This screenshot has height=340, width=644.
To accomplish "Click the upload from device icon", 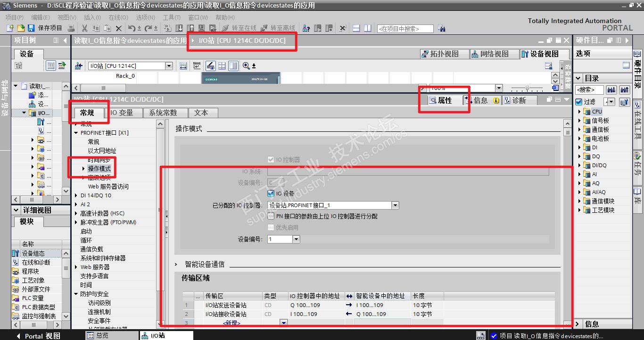I will click(190, 28).
